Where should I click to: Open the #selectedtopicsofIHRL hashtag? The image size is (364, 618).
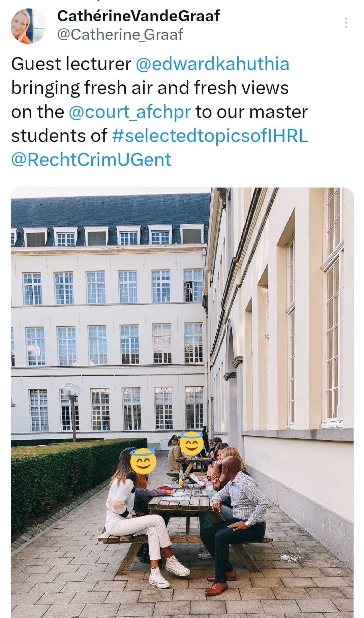(210, 136)
